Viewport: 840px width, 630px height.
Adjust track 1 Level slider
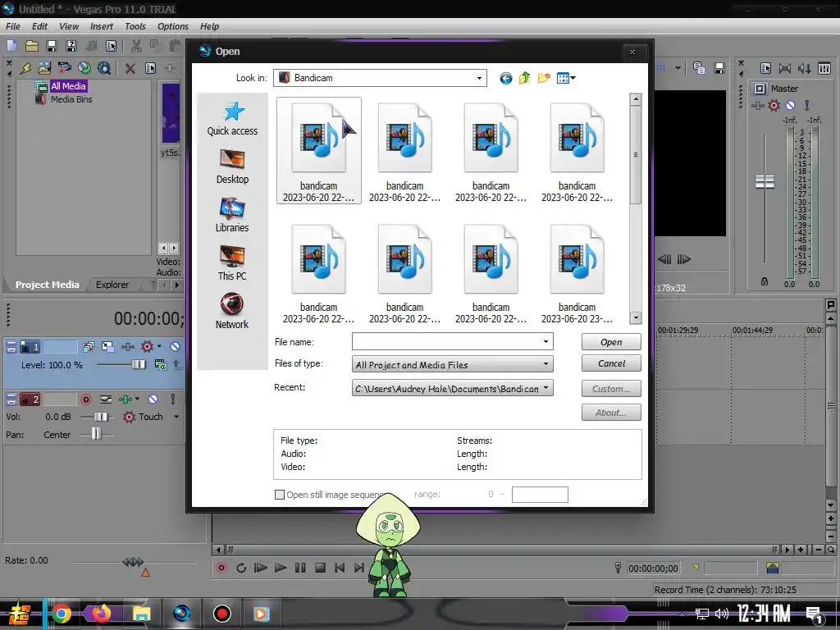pyautogui.click(x=139, y=365)
